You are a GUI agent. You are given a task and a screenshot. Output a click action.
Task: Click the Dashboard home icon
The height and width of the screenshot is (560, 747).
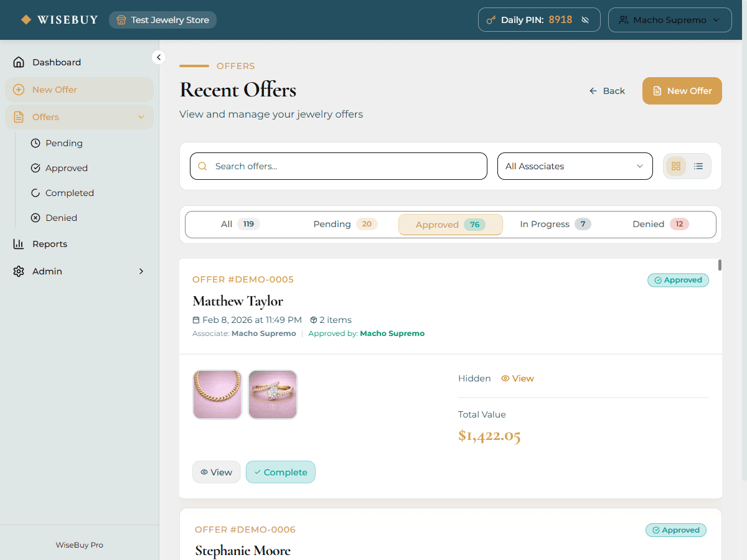pyautogui.click(x=19, y=62)
